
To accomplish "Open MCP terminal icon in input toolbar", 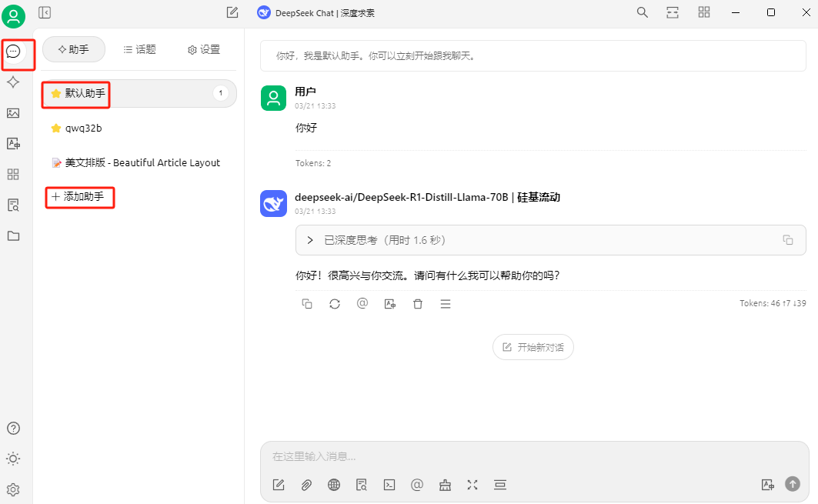I will (x=389, y=485).
